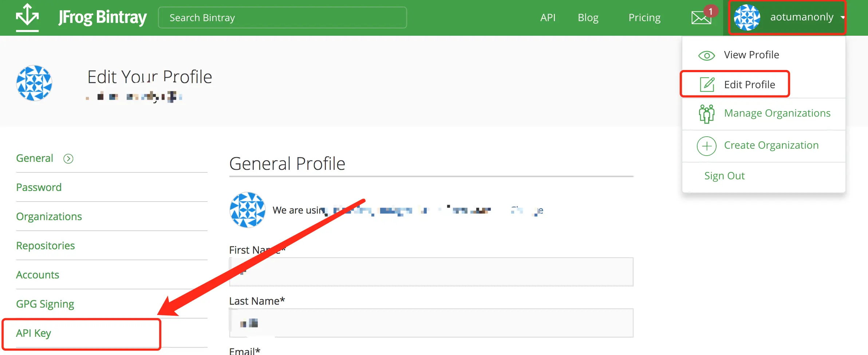Screen dimensions: 868x355
Task: Click the people icon beside Manage Organizations
Action: click(707, 114)
